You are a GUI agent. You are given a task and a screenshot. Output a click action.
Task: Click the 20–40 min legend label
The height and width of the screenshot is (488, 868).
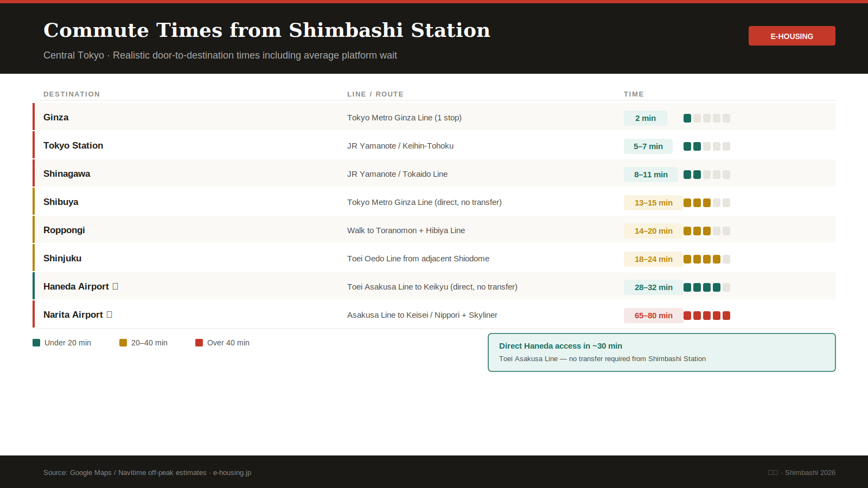pyautogui.click(x=149, y=343)
